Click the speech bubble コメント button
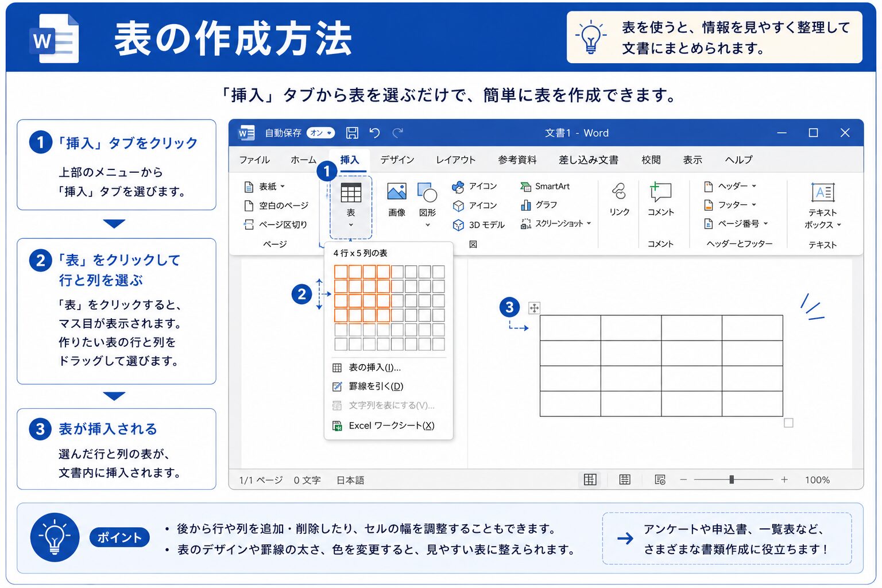Screen dimensions: 882x588 click(x=660, y=199)
